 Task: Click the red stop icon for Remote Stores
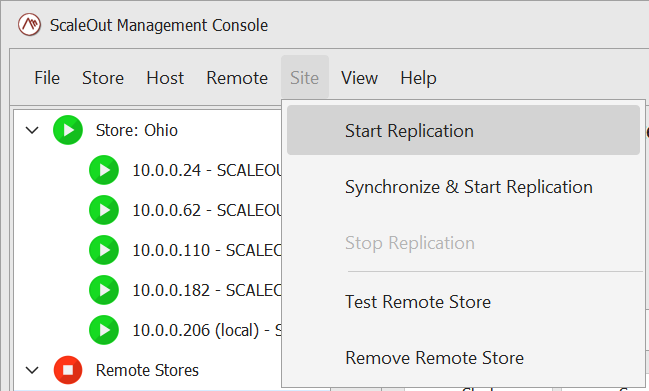[x=68, y=370]
